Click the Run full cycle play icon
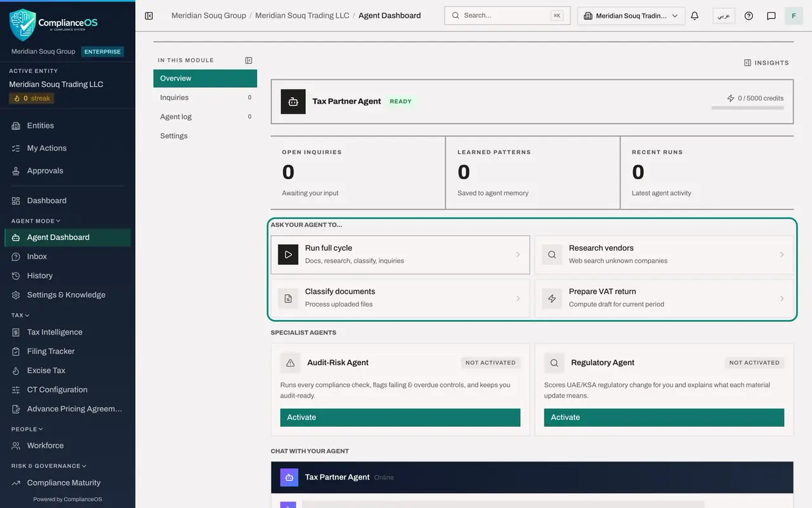 coord(288,255)
